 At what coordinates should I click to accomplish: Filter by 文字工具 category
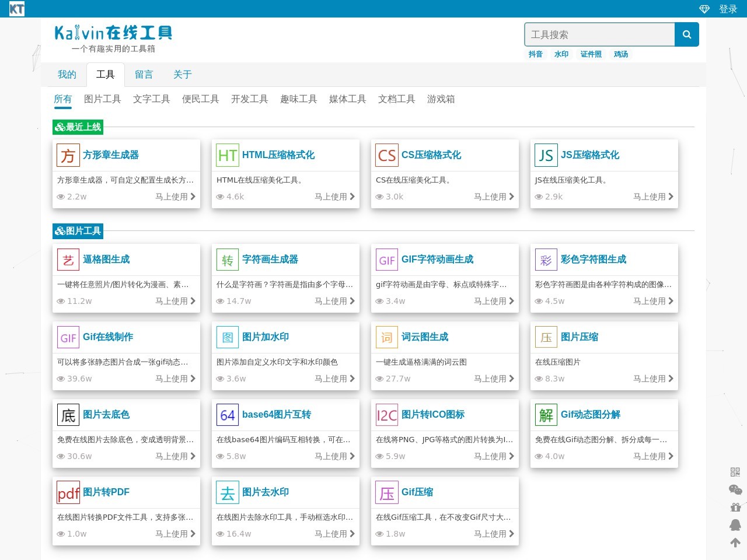(152, 99)
